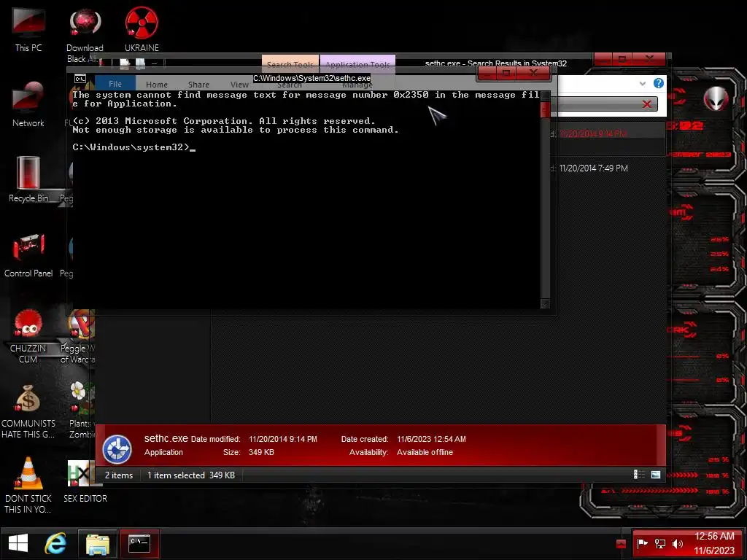
Task: Select the Peggle World of Warcraft icon
Action: pos(77,337)
